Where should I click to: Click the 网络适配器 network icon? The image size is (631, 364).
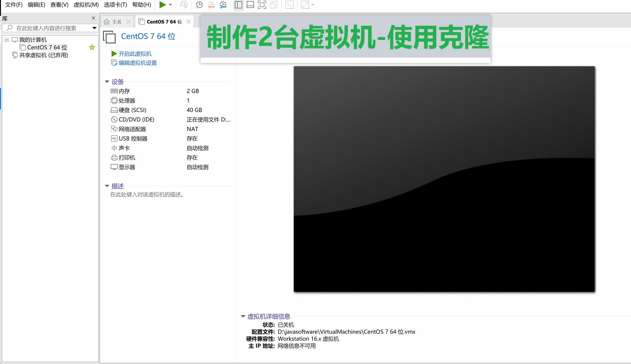[114, 129]
